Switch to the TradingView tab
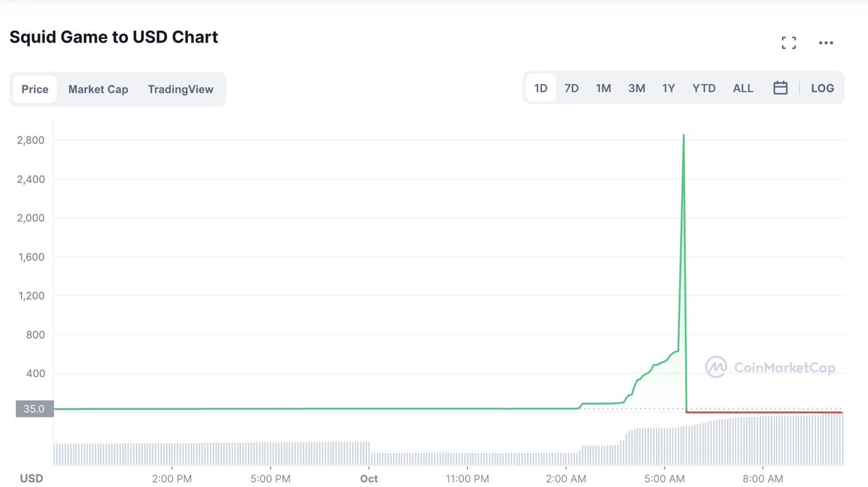The width and height of the screenshot is (868, 487). pos(180,89)
